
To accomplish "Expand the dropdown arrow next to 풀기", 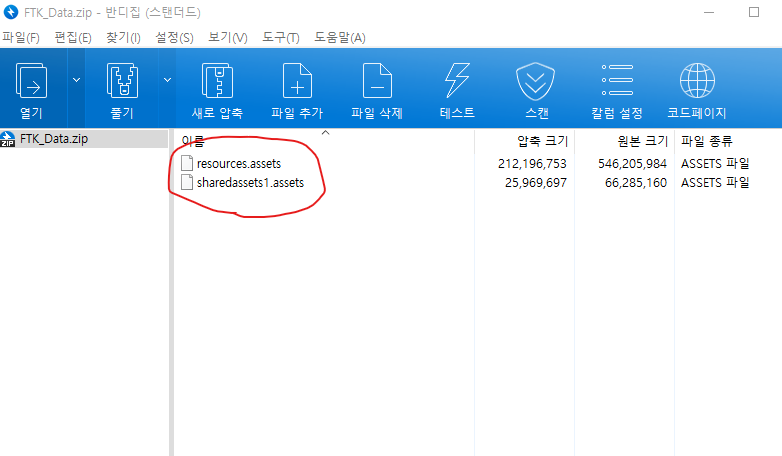I will coord(168,80).
